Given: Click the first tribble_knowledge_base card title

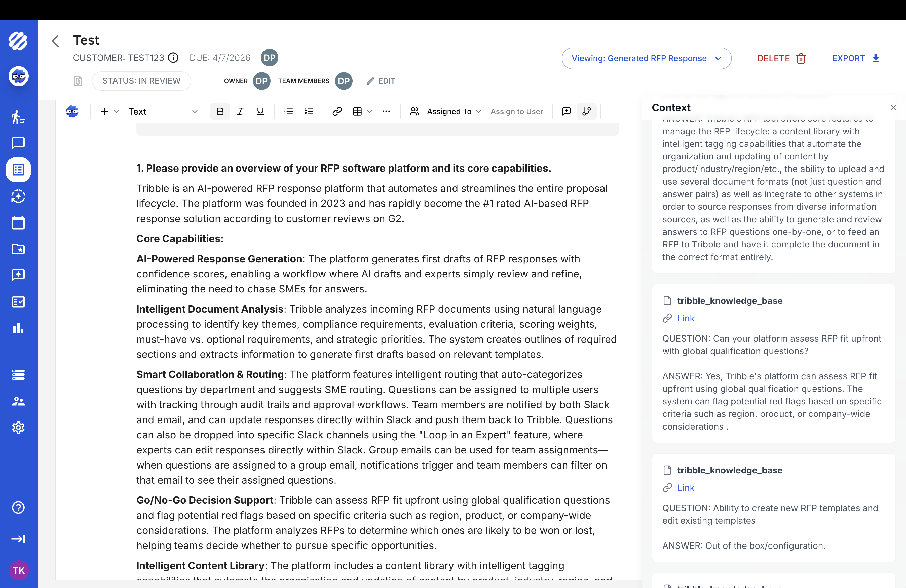Looking at the screenshot, I should [730, 301].
